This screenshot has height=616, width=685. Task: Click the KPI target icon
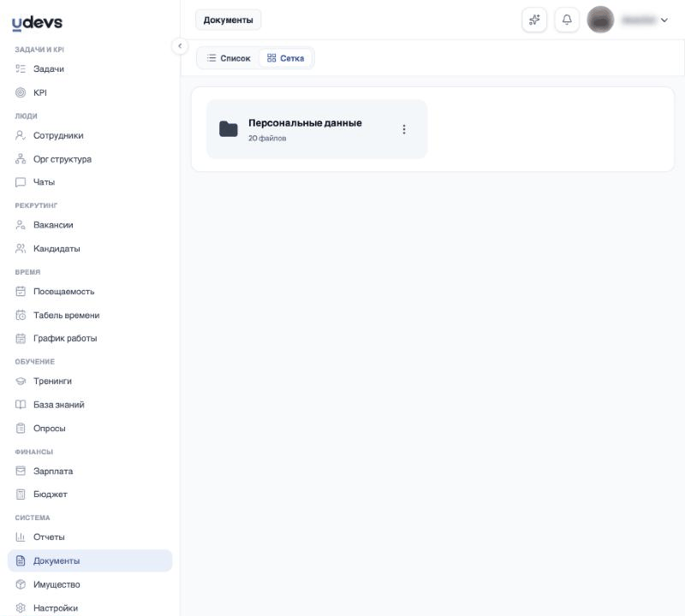tap(21, 92)
